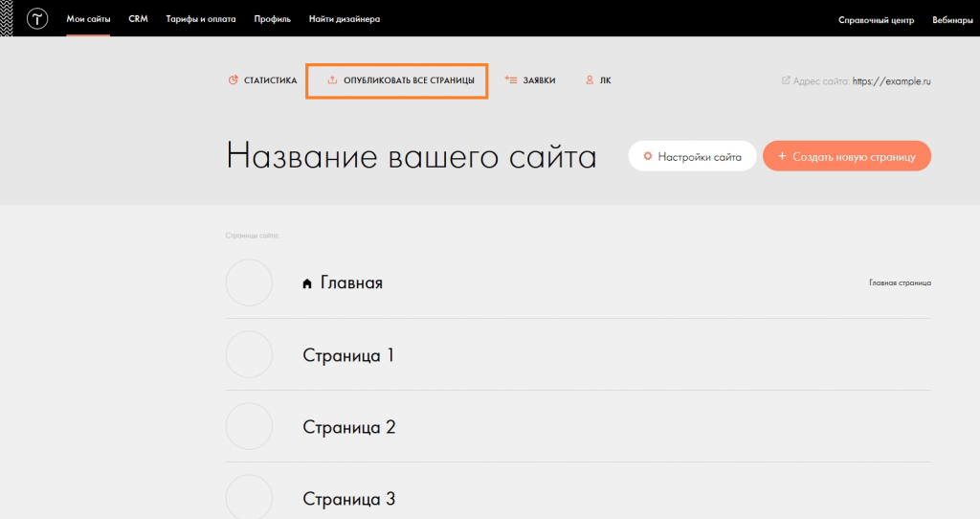Publish all pages via Опубликовать все страницы
This screenshot has height=519, width=980.
point(409,80)
